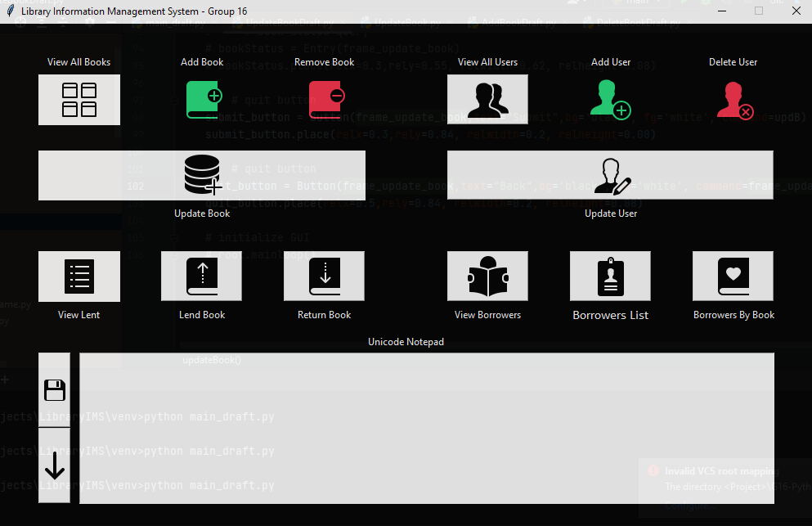Click the red Remove Book icon

[327, 100]
